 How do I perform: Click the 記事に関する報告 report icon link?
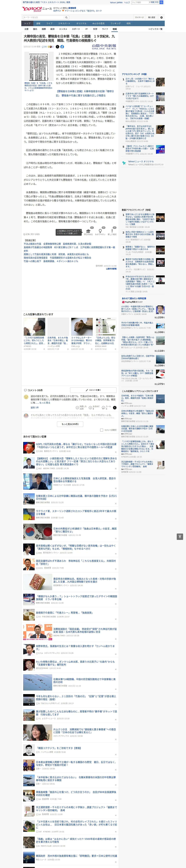coord(32,234)
